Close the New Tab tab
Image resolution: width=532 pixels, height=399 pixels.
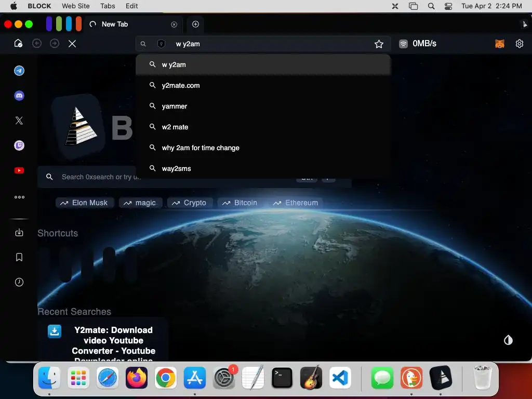pos(174,24)
